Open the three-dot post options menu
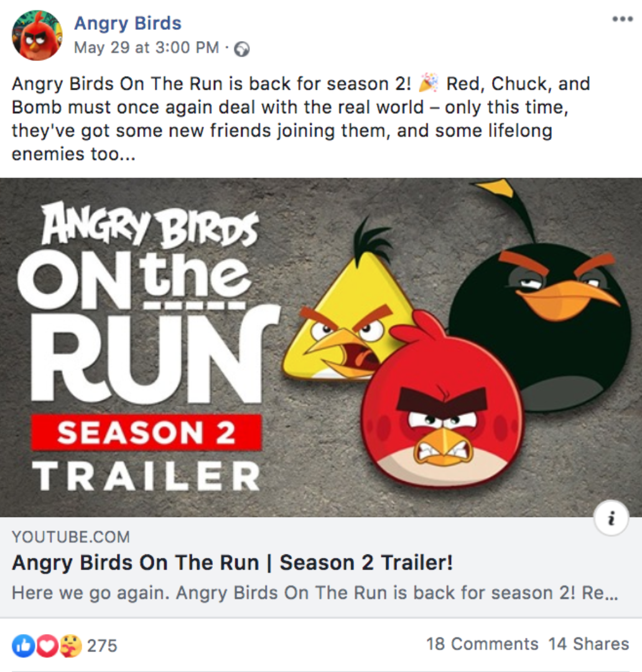 click(x=623, y=19)
